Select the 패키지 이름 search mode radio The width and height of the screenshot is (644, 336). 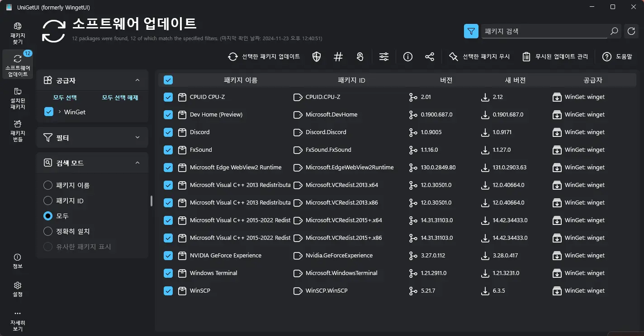click(x=48, y=185)
